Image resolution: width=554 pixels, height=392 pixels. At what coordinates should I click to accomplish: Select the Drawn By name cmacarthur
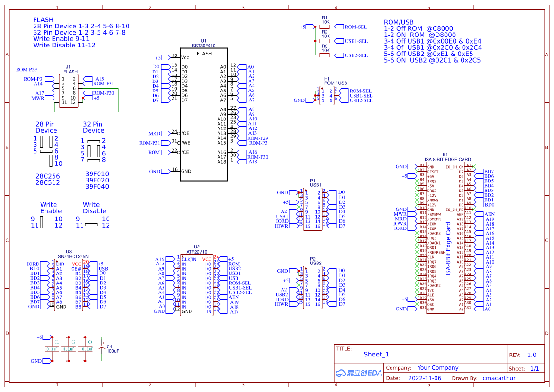pyautogui.click(x=499, y=378)
